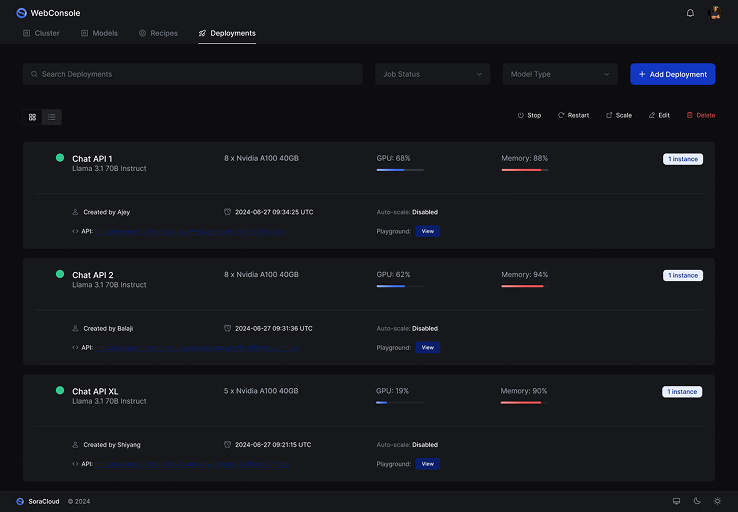Click the GPU 62% usage bar
The image size is (738, 512).
point(400,286)
